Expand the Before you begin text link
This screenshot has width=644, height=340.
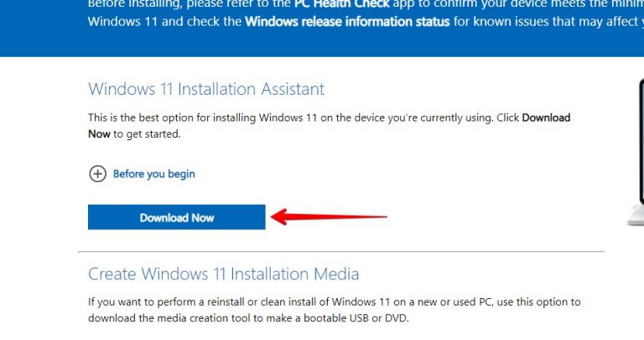tap(154, 174)
